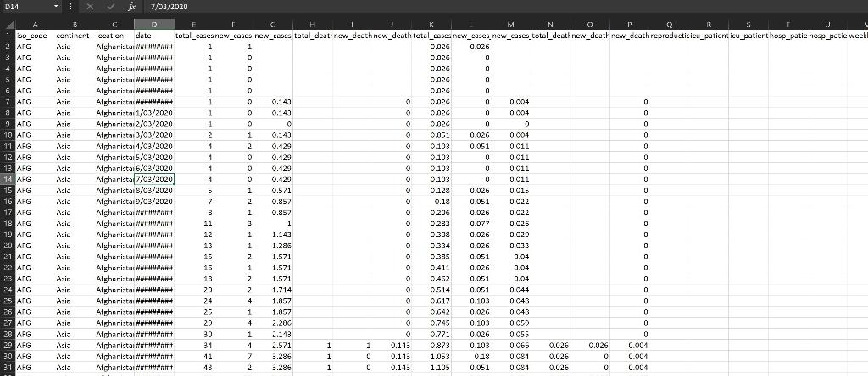
Task: Click value 0.128 in row 15
Action: pyautogui.click(x=431, y=191)
